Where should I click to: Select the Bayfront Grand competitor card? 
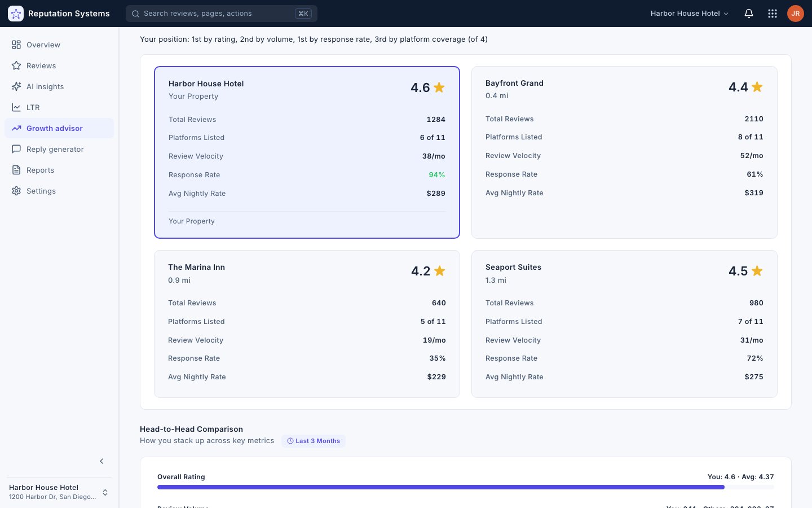(624, 152)
